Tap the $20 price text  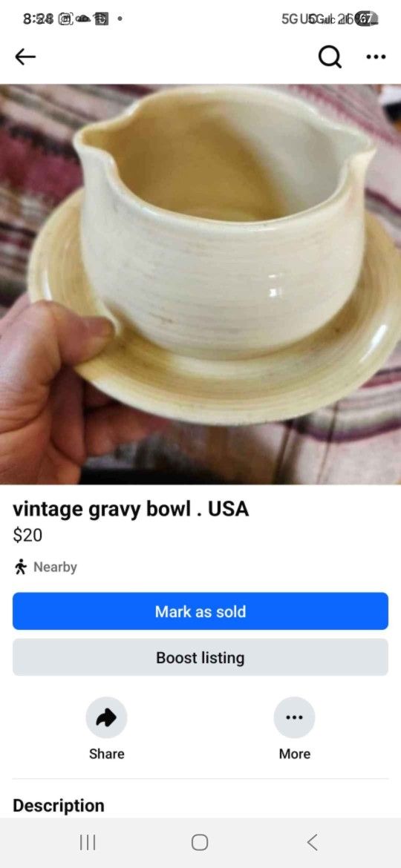pos(27,535)
